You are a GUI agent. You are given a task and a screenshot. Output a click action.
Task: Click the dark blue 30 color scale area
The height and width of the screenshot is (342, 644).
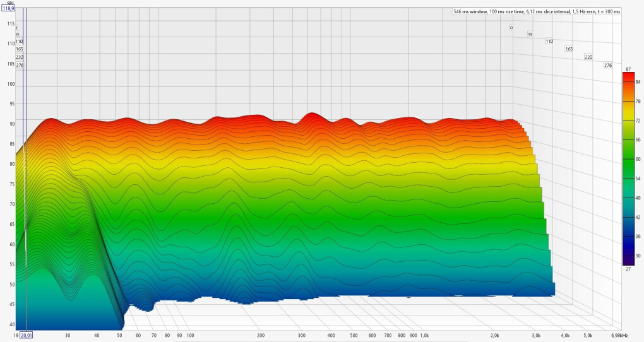(628, 256)
